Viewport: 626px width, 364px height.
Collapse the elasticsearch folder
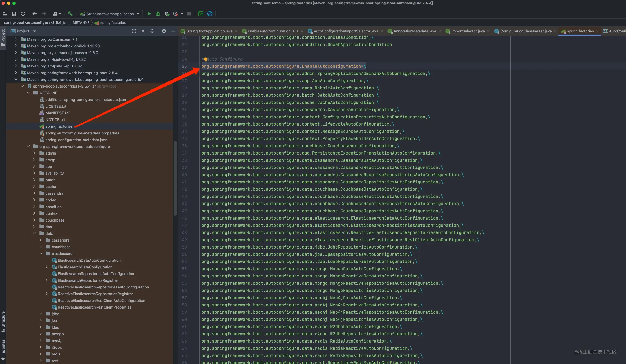click(x=41, y=253)
